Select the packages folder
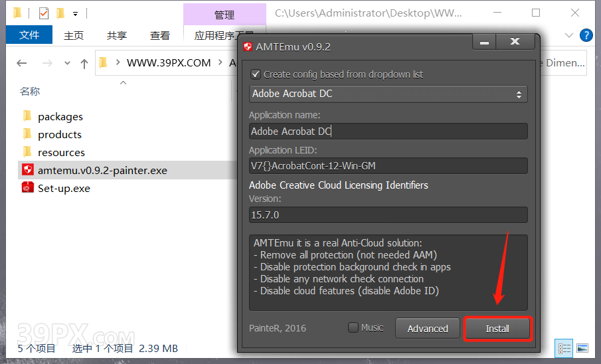 coord(60,117)
